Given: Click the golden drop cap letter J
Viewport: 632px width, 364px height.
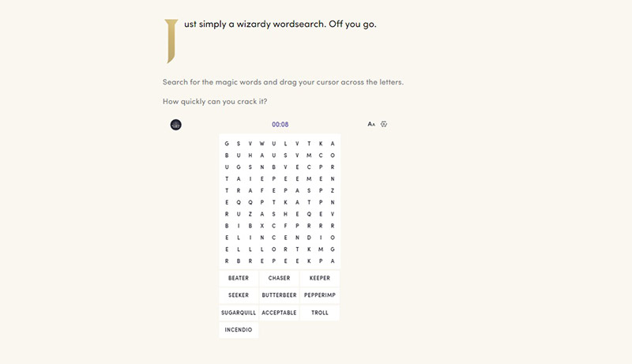Looking at the screenshot, I should pos(171,41).
